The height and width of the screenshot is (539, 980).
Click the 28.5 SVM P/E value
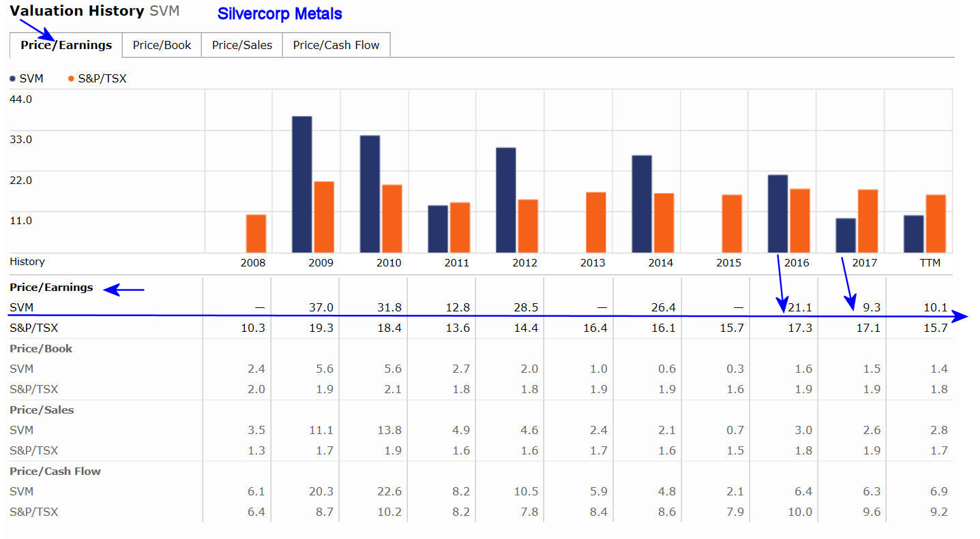[526, 308]
